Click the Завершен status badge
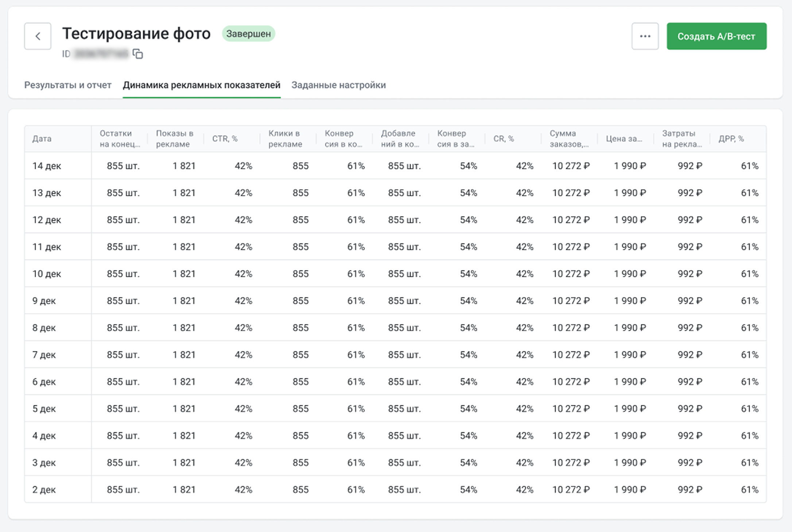This screenshot has height=532, width=792. pos(248,34)
